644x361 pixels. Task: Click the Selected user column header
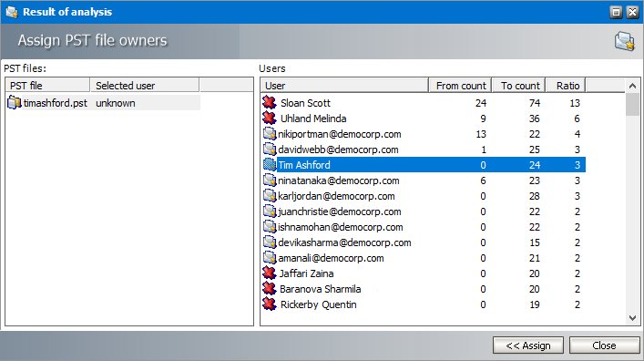pos(145,86)
